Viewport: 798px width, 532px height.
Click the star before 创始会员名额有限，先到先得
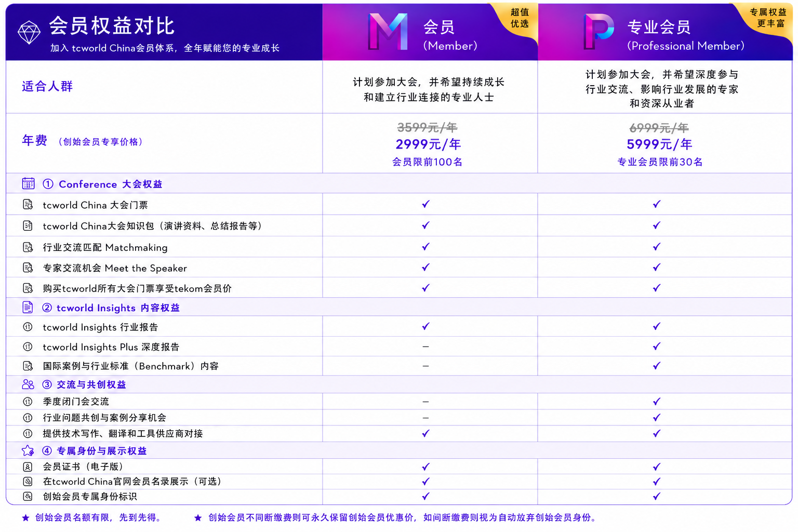pos(25,517)
